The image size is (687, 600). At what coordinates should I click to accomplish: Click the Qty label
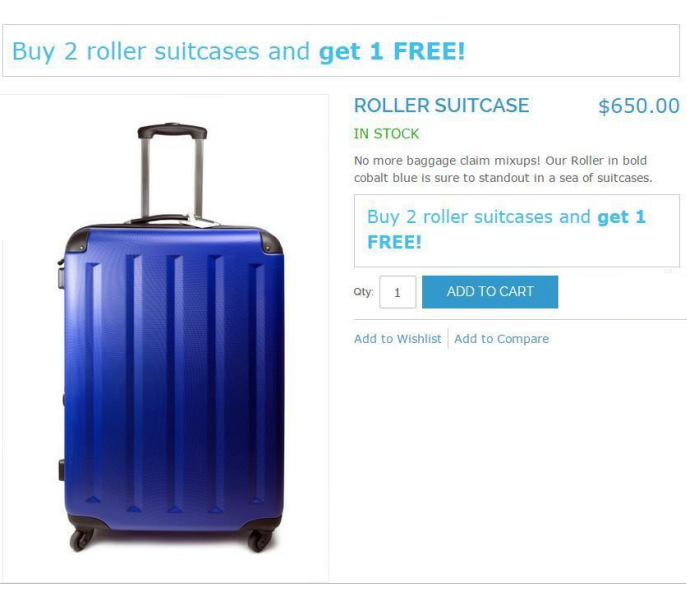coord(363,292)
